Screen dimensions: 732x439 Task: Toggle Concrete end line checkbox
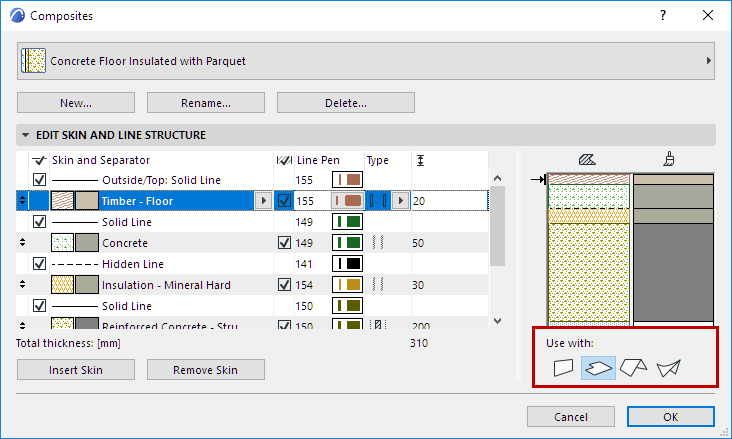pos(284,243)
